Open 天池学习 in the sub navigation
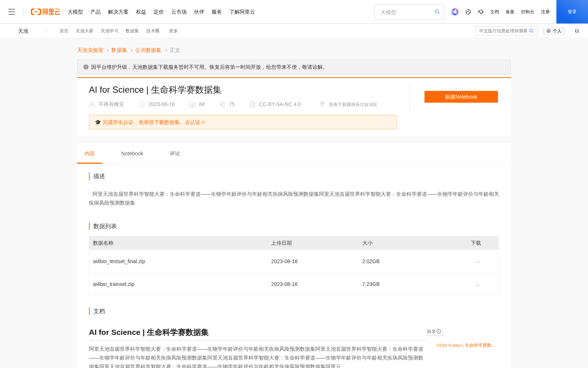This screenshot has width=588, height=368. point(110,31)
